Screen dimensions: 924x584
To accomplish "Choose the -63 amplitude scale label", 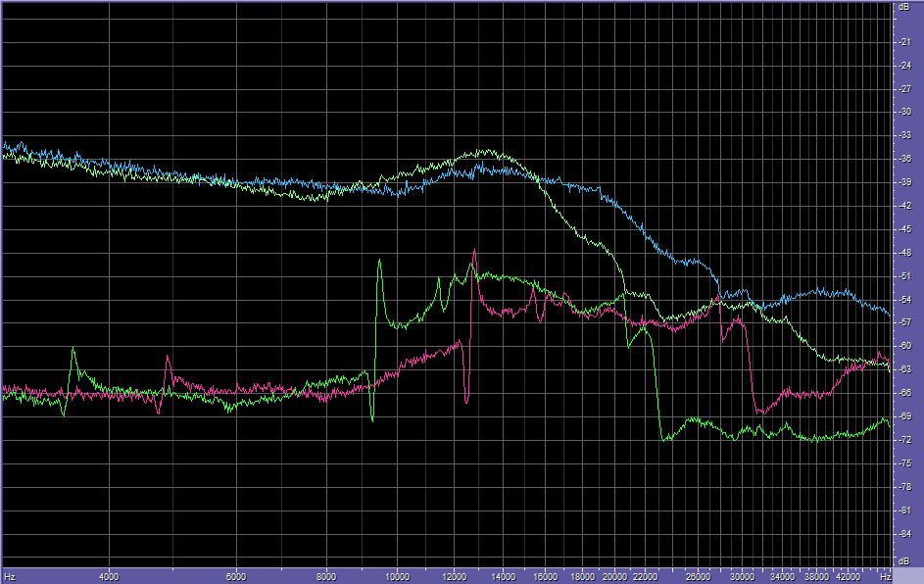I will (x=905, y=369).
